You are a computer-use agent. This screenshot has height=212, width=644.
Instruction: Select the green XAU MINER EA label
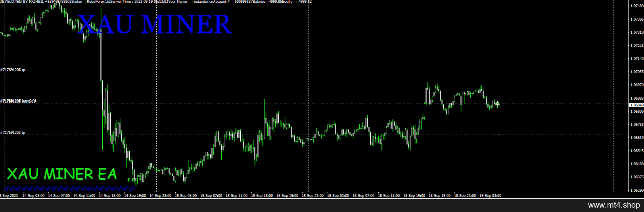62,174
